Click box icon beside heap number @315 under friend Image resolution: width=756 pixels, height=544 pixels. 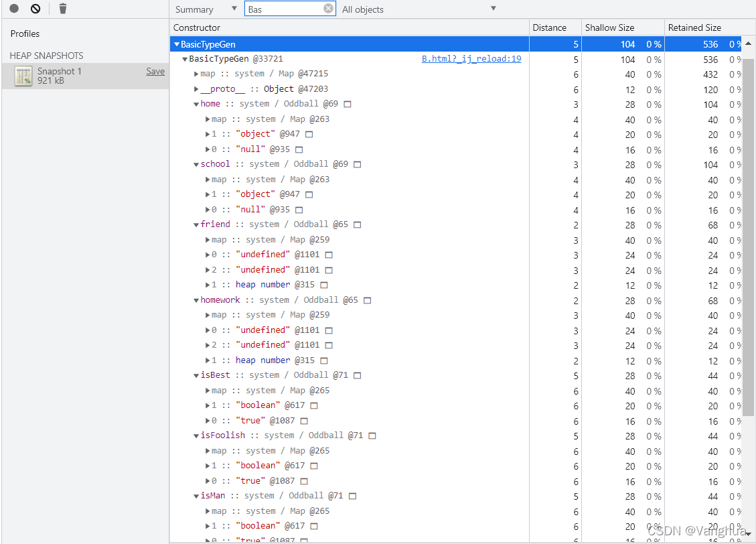(x=324, y=285)
